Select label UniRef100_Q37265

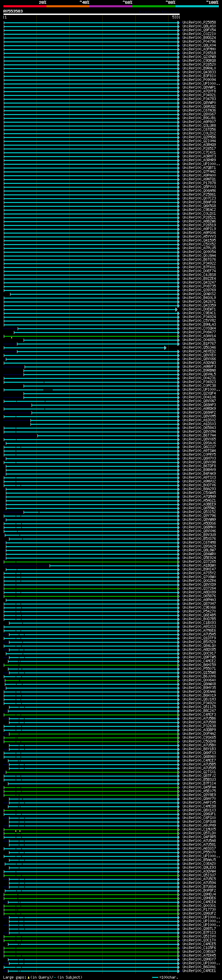199,561
